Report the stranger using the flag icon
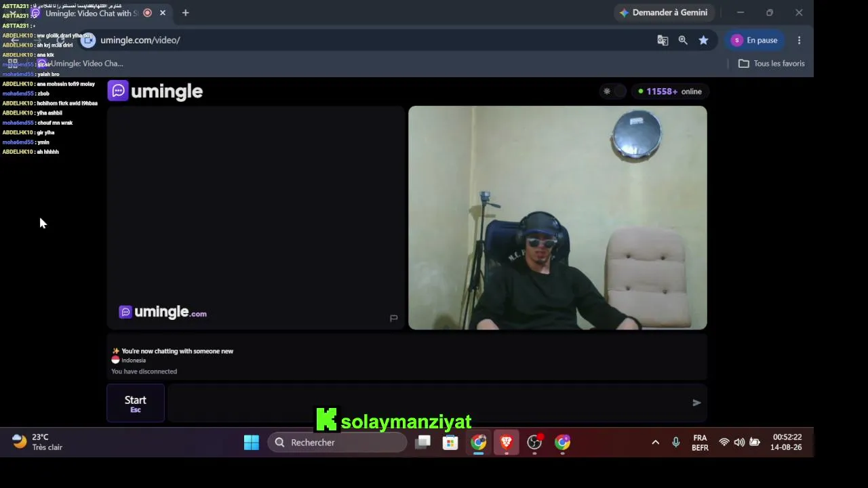 pos(393,318)
